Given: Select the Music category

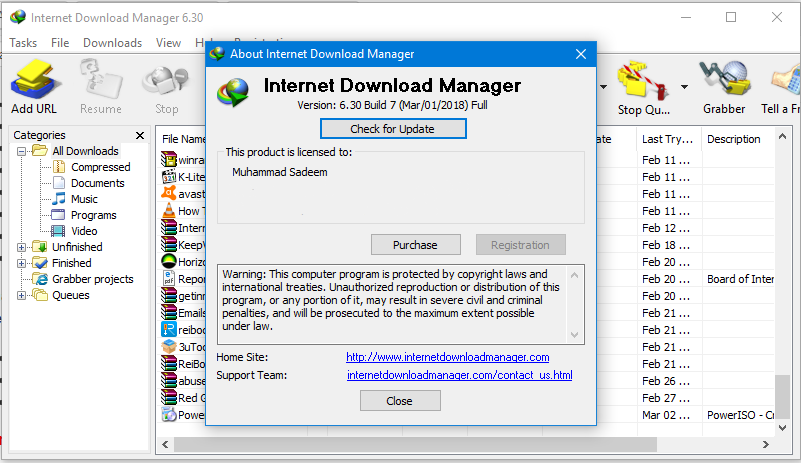Looking at the screenshot, I should pyautogui.click(x=84, y=199).
